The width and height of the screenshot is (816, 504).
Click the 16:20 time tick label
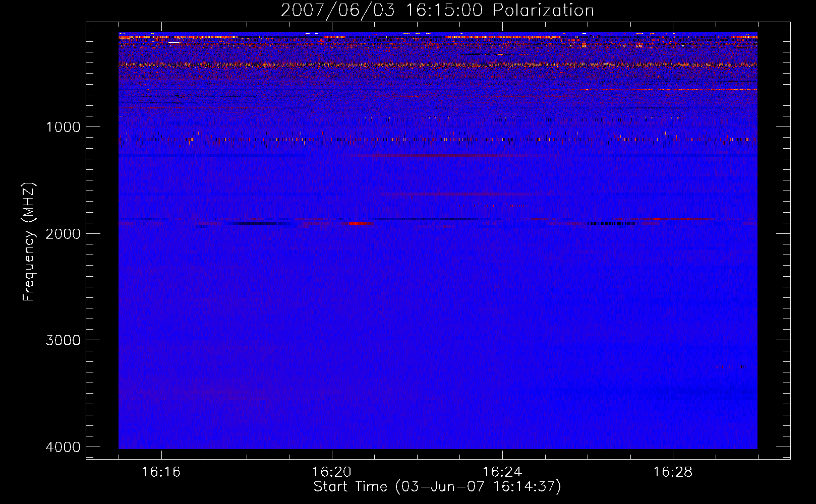pos(332,472)
